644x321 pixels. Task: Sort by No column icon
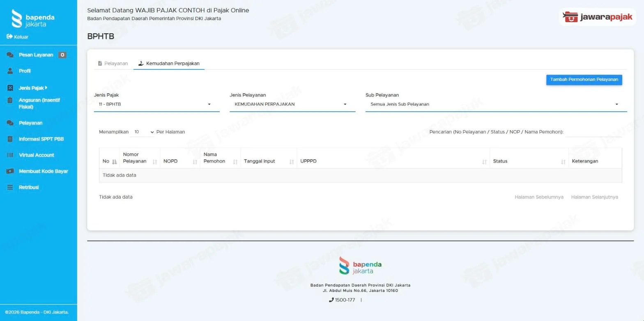[115, 162]
